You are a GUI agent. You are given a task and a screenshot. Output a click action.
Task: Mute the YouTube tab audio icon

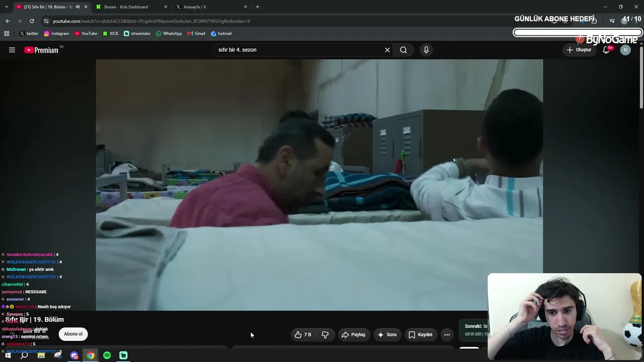[77, 7]
